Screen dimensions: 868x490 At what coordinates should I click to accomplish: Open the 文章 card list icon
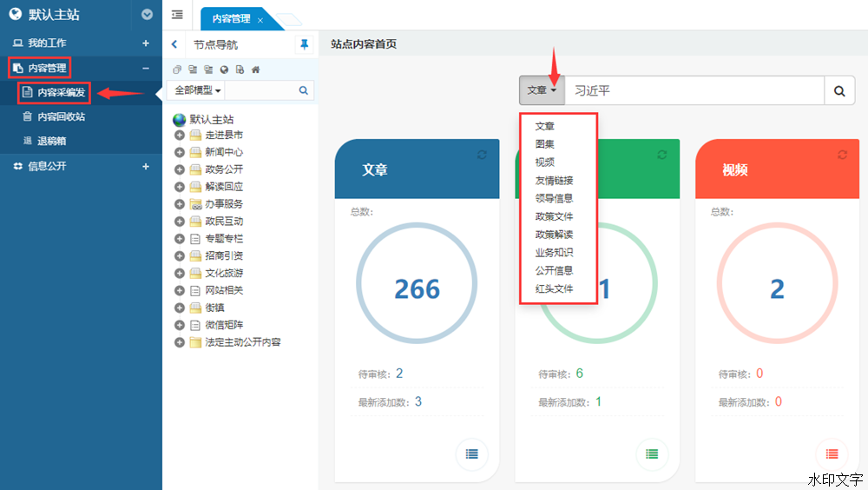(471, 454)
